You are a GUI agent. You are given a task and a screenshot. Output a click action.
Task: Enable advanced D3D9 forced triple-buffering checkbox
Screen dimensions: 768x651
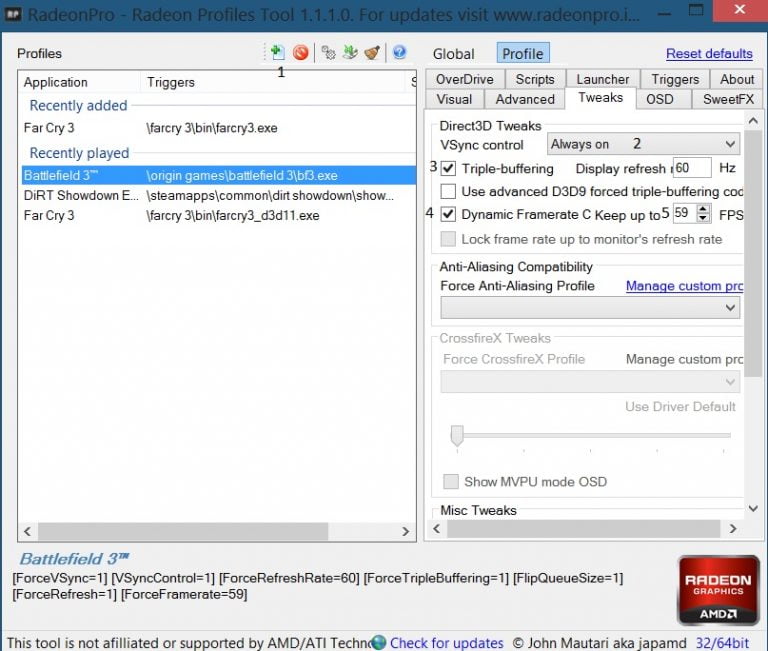pos(448,191)
